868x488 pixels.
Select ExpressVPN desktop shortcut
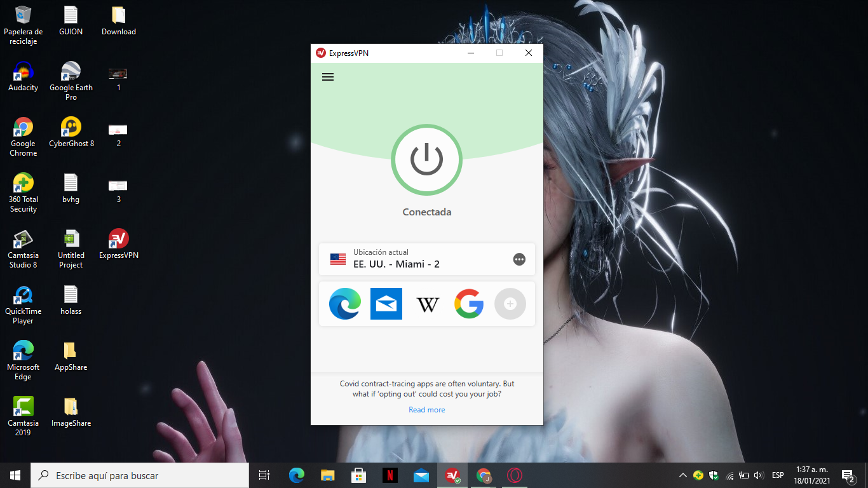point(119,244)
